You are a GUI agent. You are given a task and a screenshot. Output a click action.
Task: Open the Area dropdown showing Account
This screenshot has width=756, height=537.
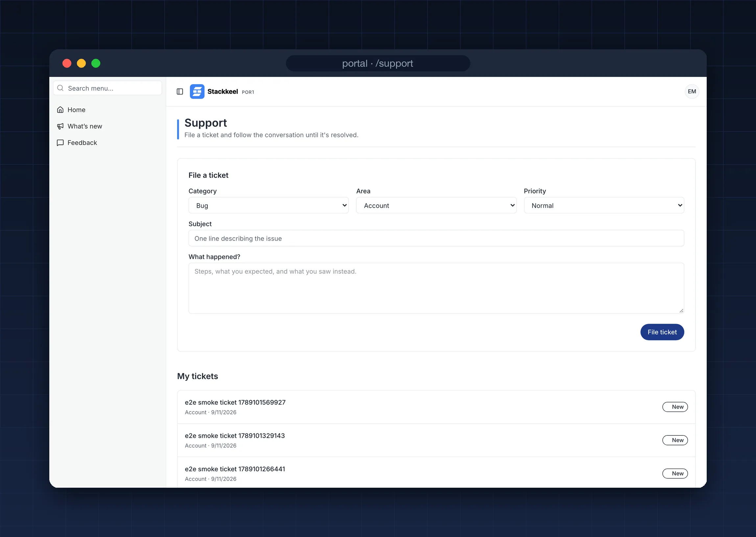click(436, 205)
